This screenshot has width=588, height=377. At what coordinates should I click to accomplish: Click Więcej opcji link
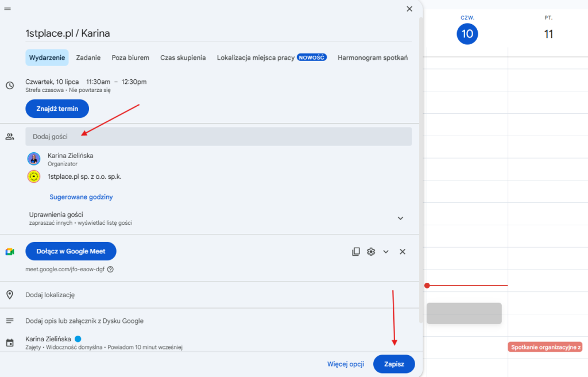pos(345,364)
